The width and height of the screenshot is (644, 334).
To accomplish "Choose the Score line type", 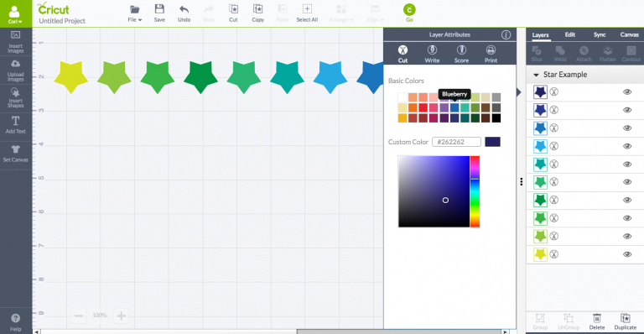I will tap(461, 54).
